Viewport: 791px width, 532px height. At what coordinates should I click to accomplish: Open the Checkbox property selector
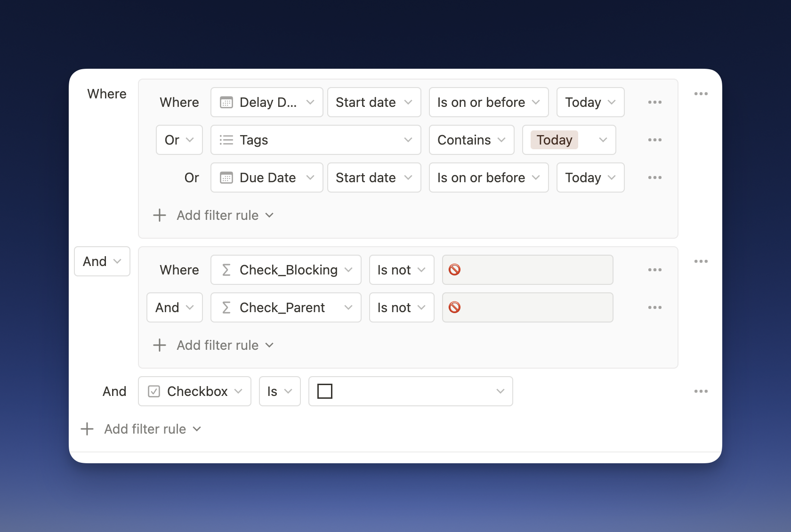[x=194, y=391]
